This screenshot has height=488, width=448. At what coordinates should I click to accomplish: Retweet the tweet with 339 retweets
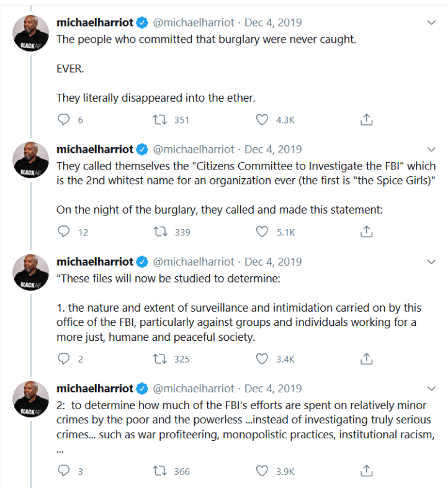coord(159,232)
